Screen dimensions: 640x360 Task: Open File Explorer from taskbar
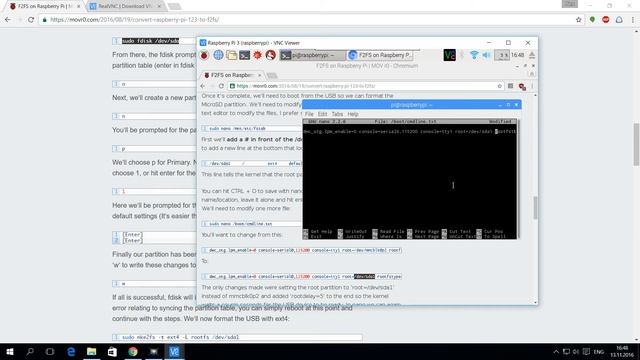pos(91,351)
